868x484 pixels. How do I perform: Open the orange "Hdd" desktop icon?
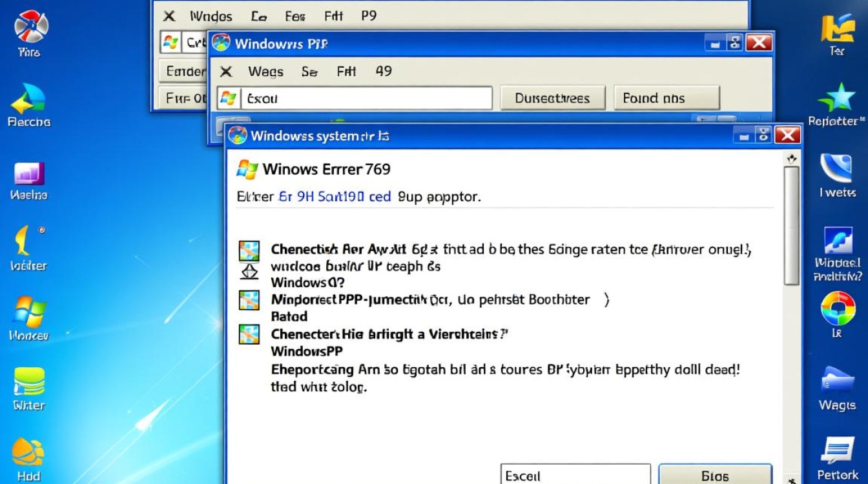click(28, 452)
